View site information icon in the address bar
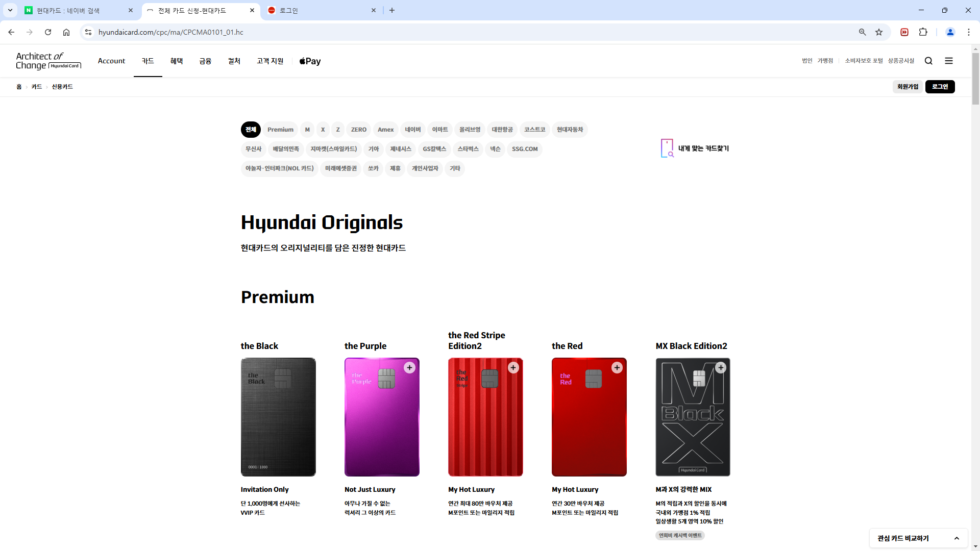980x551 pixels. coord(88,32)
